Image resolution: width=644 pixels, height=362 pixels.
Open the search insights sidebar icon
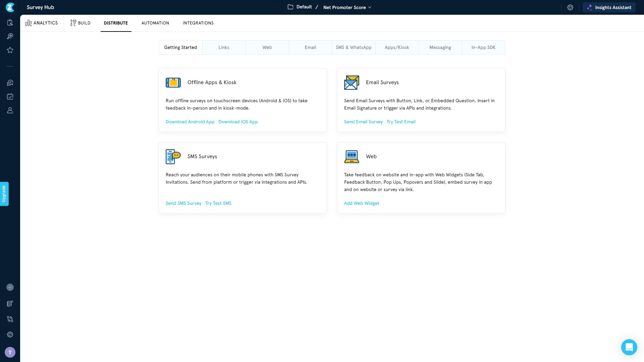coord(10,36)
